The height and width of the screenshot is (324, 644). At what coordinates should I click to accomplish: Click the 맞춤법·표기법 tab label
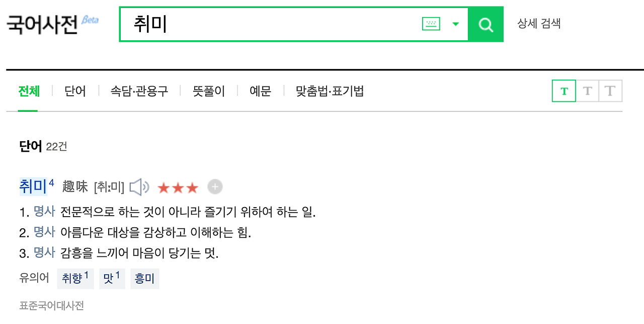point(330,91)
